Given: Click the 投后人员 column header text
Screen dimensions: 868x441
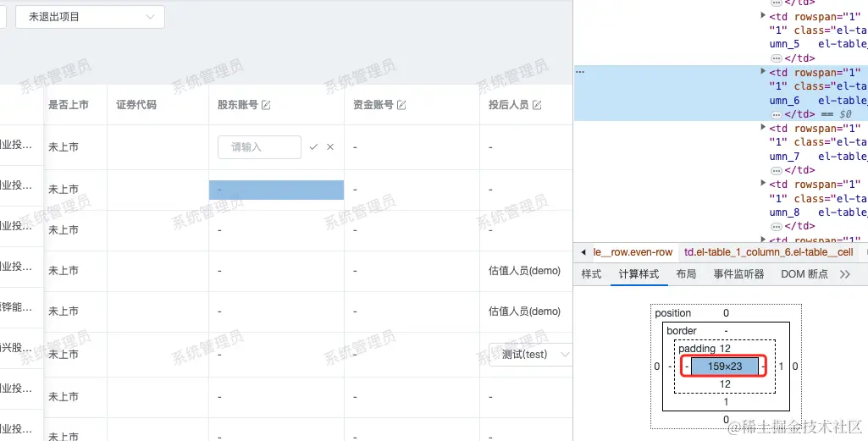Looking at the screenshot, I should coord(508,105).
